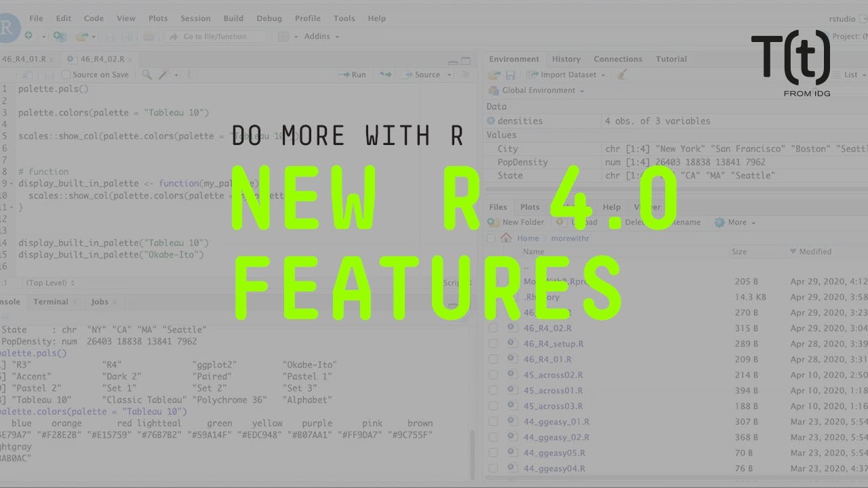Open the 46_R4_01.R editor tab
The height and width of the screenshot is (488, 868).
[24, 59]
